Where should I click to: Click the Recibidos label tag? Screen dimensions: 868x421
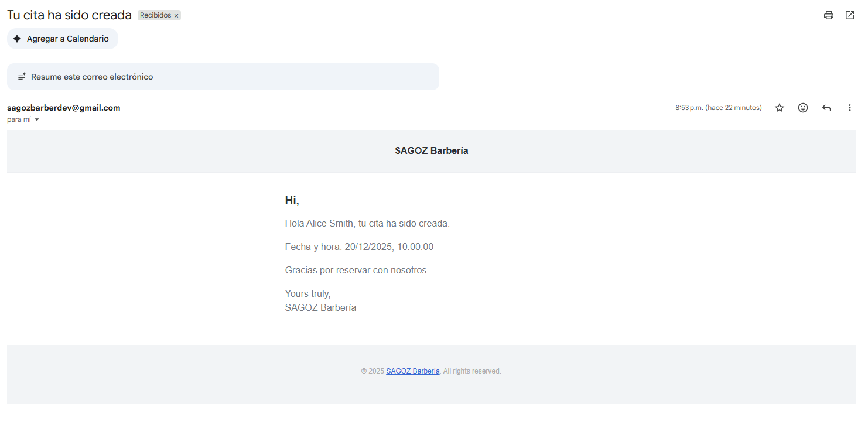pyautogui.click(x=155, y=15)
